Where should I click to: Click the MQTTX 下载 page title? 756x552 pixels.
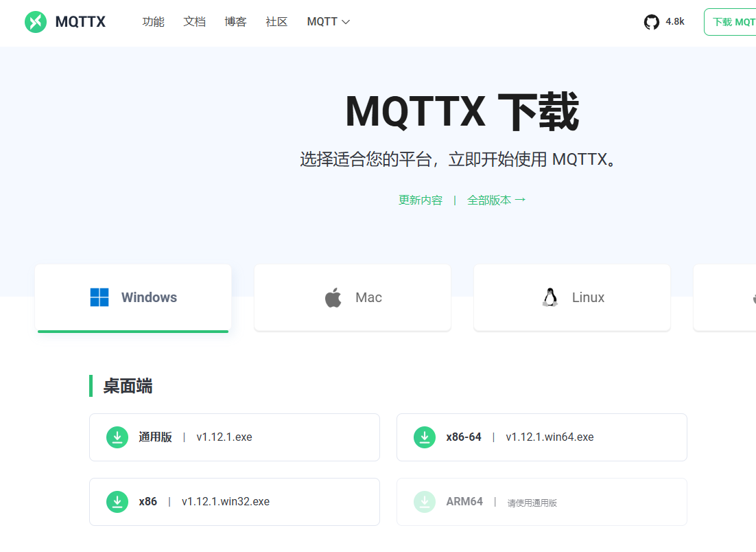pos(462,112)
